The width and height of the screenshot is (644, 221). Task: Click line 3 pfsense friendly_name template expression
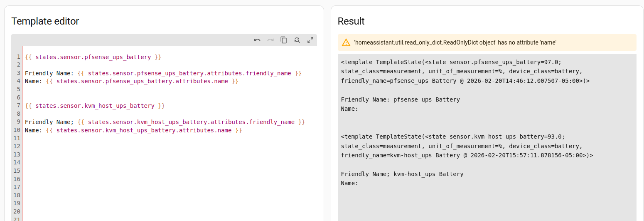[189, 73]
